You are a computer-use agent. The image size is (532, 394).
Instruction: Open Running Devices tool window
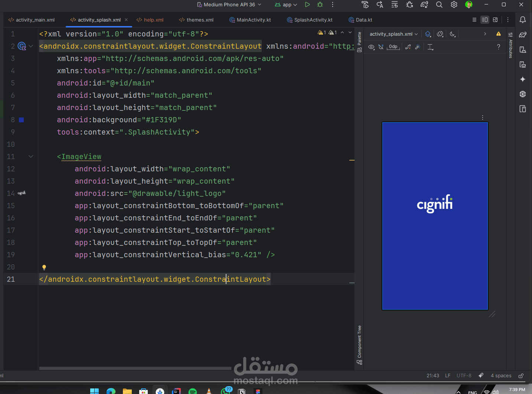pyautogui.click(x=523, y=64)
